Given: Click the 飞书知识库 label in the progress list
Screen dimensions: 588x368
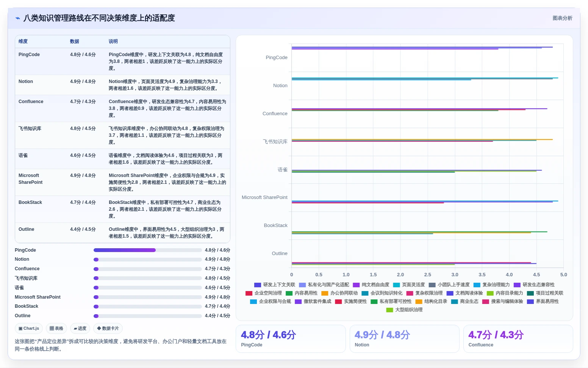Looking at the screenshot, I should point(26,278).
